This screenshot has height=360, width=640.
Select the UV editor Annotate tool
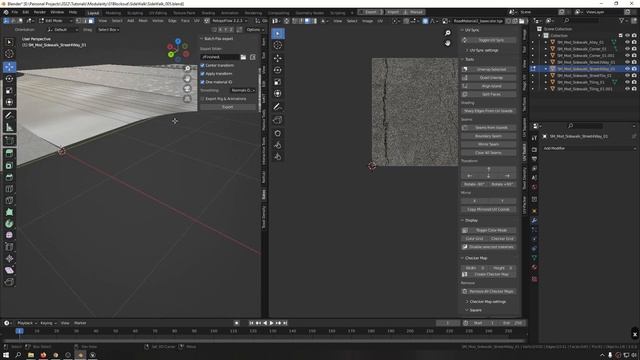[x=278, y=107]
